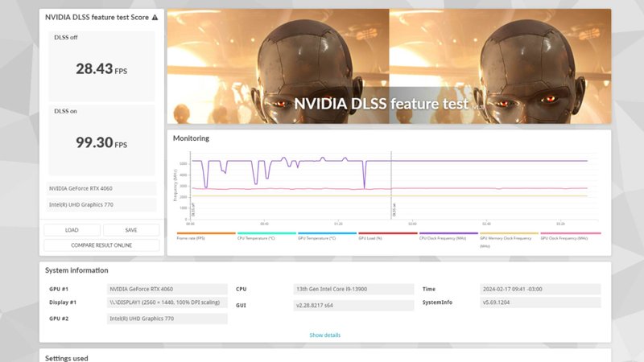Click the GUI version v2.28.8217 field
The image size is (644, 362).
353,306
